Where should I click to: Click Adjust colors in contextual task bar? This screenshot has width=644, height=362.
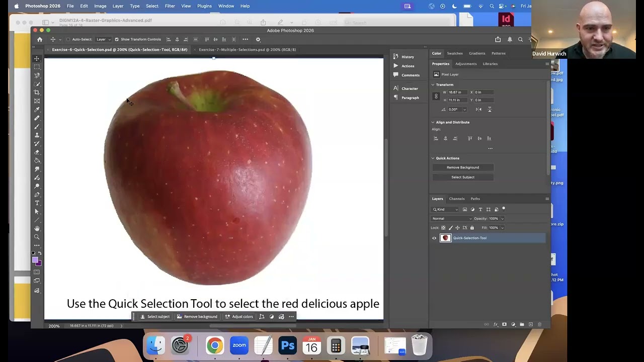(x=239, y=317)
